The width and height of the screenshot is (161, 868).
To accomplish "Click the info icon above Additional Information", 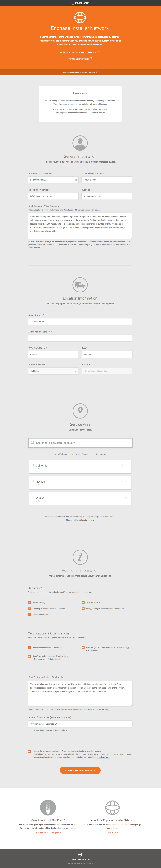I will click(80, 557).
